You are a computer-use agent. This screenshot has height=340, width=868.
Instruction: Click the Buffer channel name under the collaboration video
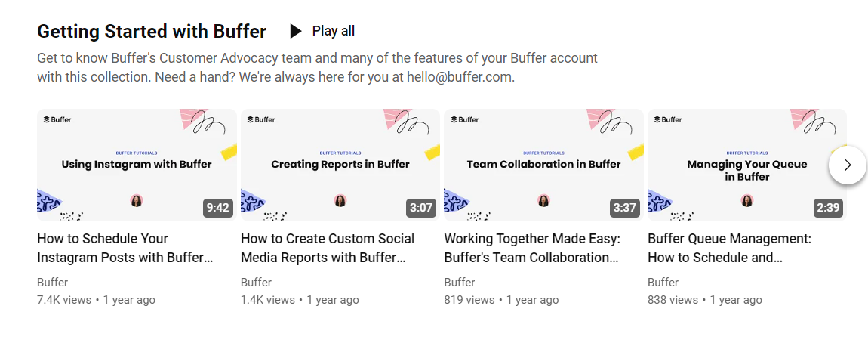click(460, 283)
